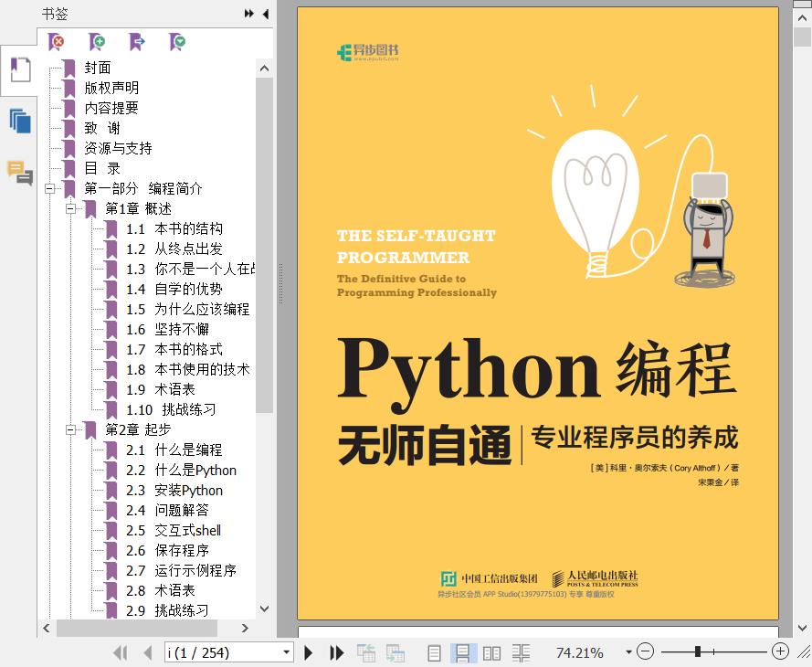Jump to 1.1 本书的结构
This screenshot has width=812, height=667.
coord(174,229)
